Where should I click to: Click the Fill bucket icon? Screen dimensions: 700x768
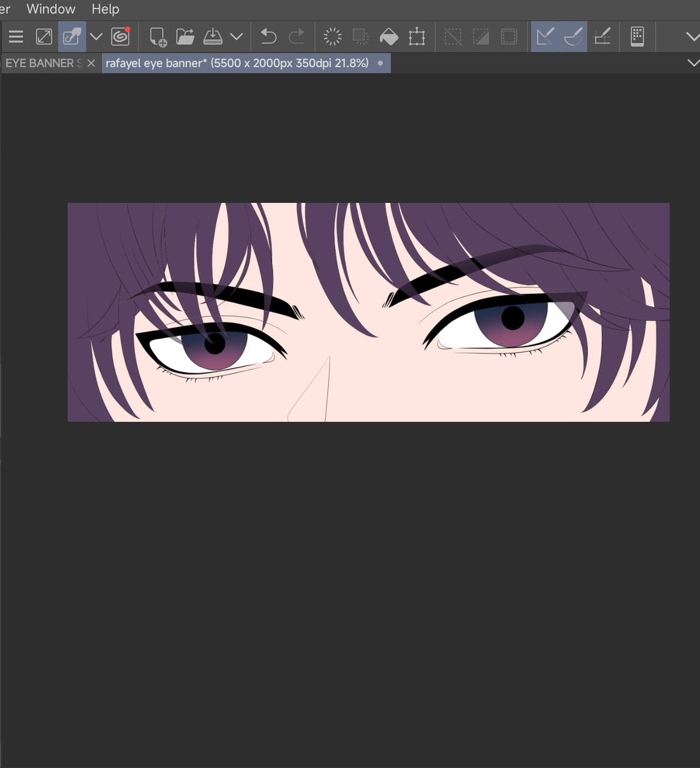389,36
